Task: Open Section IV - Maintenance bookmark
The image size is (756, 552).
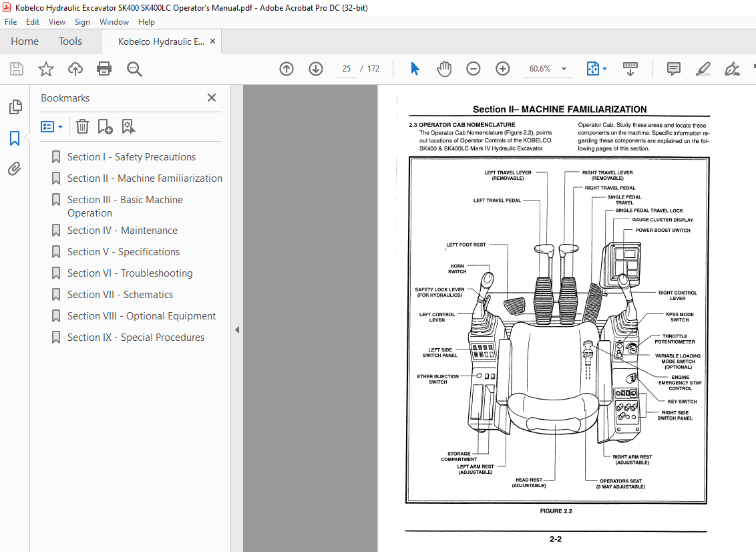Action: [122, 231]
